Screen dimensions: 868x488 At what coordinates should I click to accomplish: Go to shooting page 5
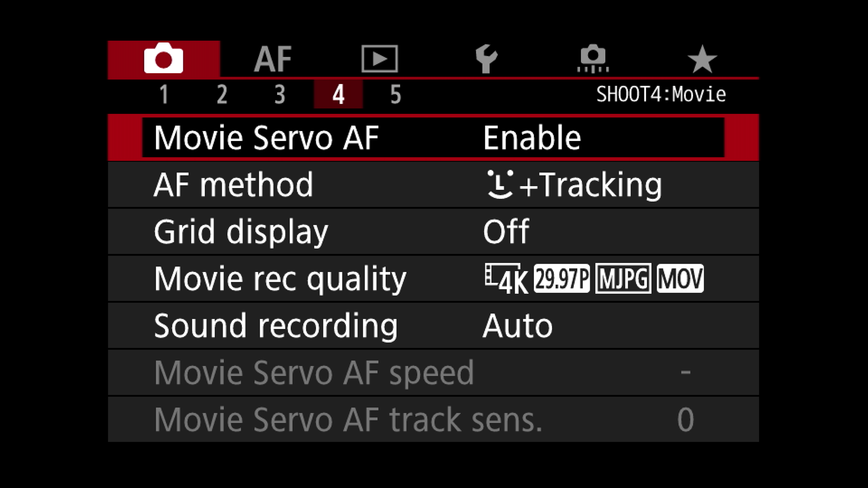click(x=395, y=95)
